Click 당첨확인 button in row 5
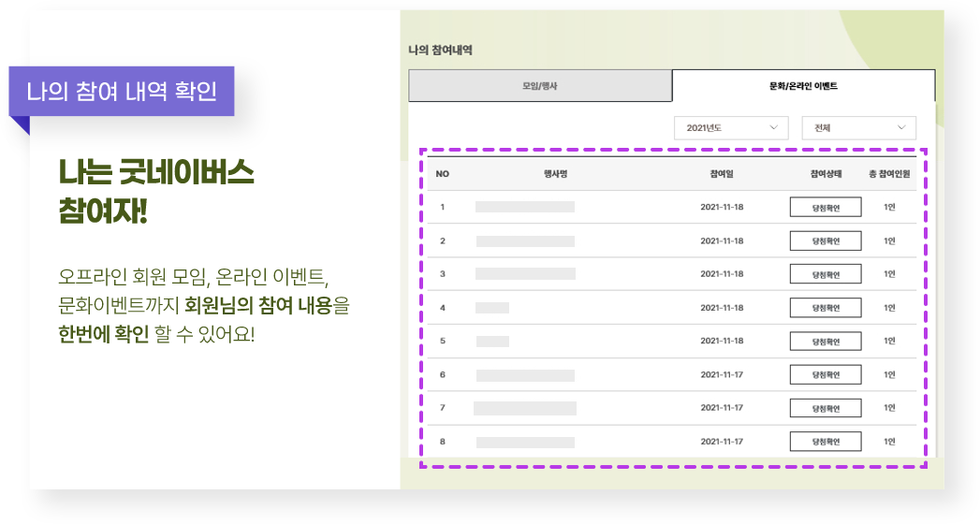Image resolution: width=980 pixels, height=524 pixels. [x=826, y=341]
